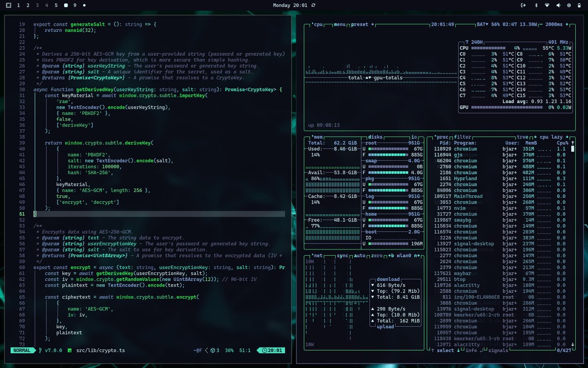This screenshot has width=588, height=368.
Task: Switch to workspace 9
Action: click(x=74, y=5)
